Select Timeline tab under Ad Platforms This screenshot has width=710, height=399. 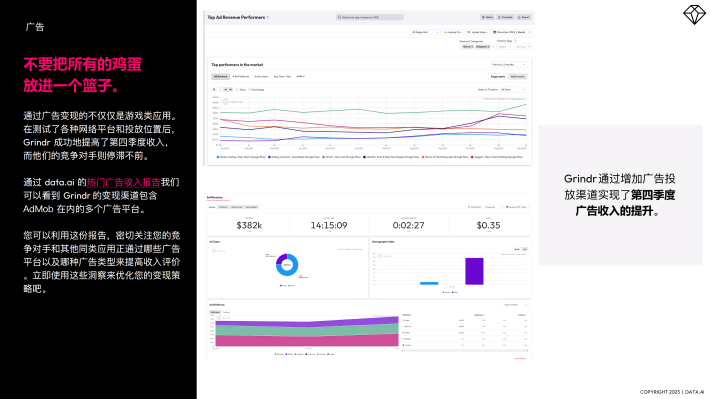226,312
